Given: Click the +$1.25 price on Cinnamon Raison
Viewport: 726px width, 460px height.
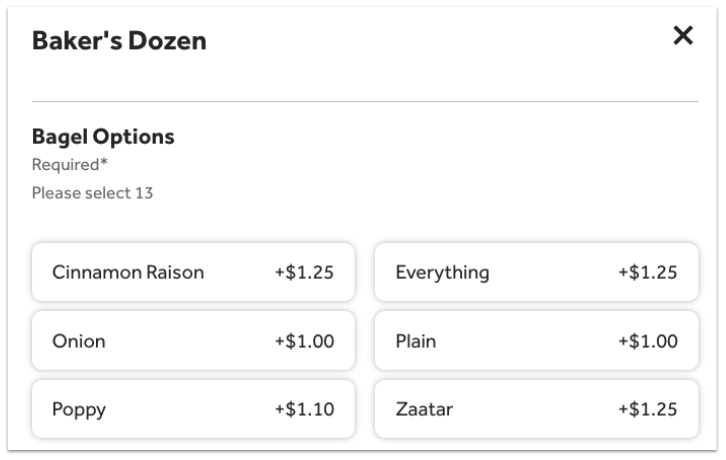Looking at the screenshot, I should pyautogui.click(x=304, y=272).
